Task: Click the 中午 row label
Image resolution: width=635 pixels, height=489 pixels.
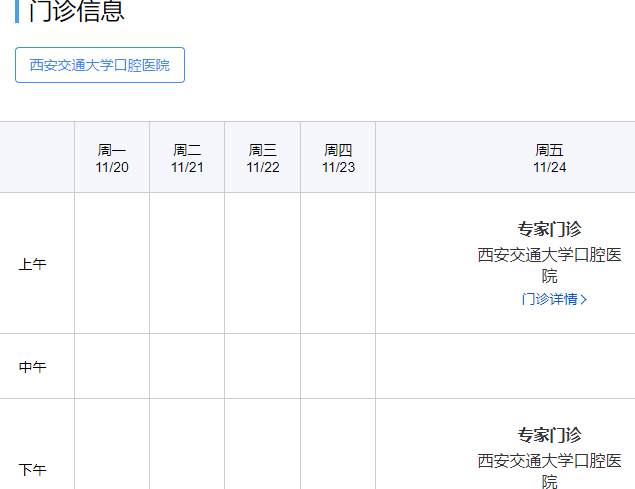Action: pyautogui.click(x=33, y=367)
